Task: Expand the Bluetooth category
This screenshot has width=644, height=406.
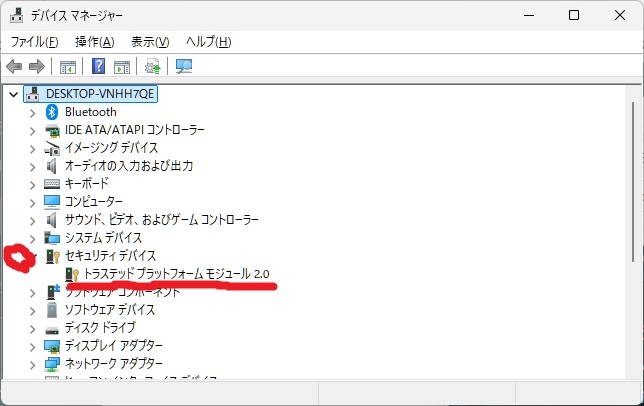Action: pyautogui.click(x=32, y=112)
